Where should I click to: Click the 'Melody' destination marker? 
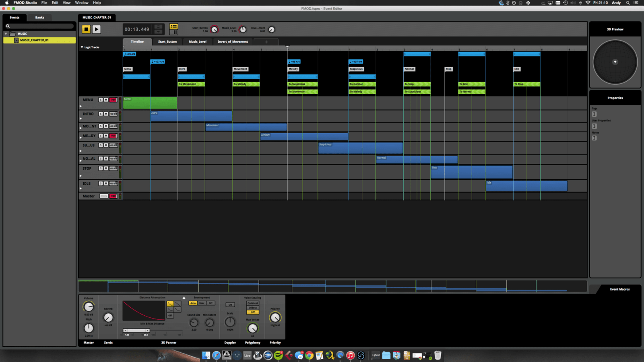click(x=293, y=69)
